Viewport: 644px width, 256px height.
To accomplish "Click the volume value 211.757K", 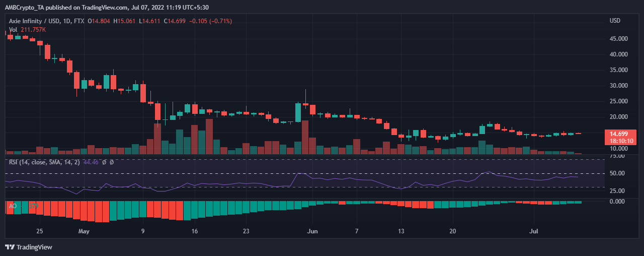I will (33, 30).
